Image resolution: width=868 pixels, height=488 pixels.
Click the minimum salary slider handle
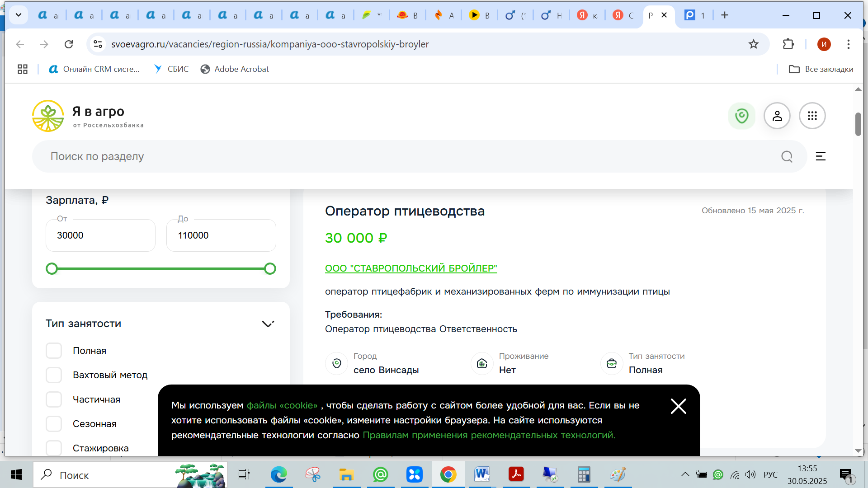(x=52, y=269)
